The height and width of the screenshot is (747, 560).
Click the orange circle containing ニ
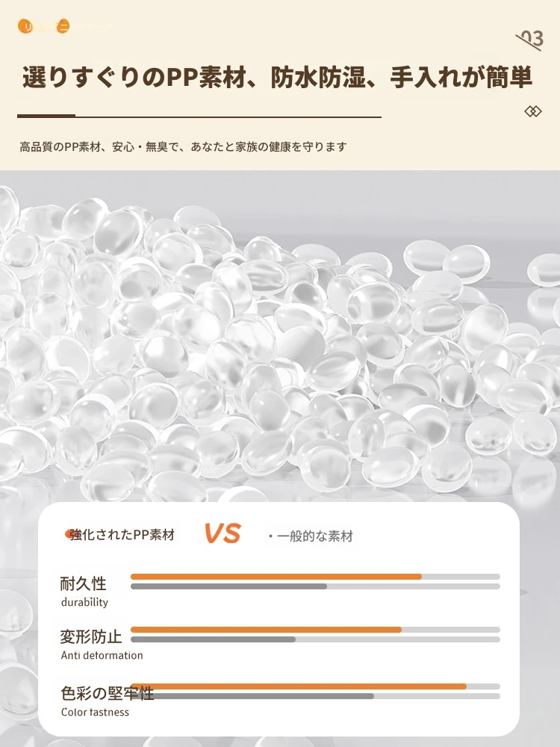(63, 26)
